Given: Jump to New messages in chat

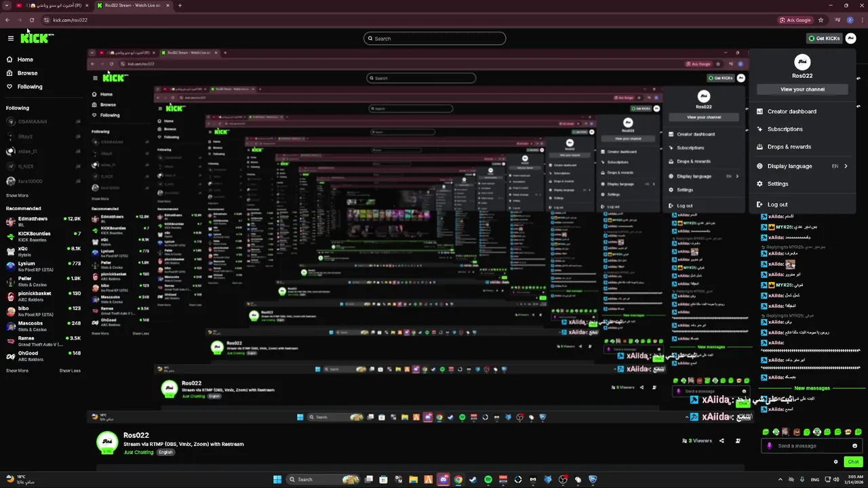Looking at the screenshot, I should tap(812, 388).
